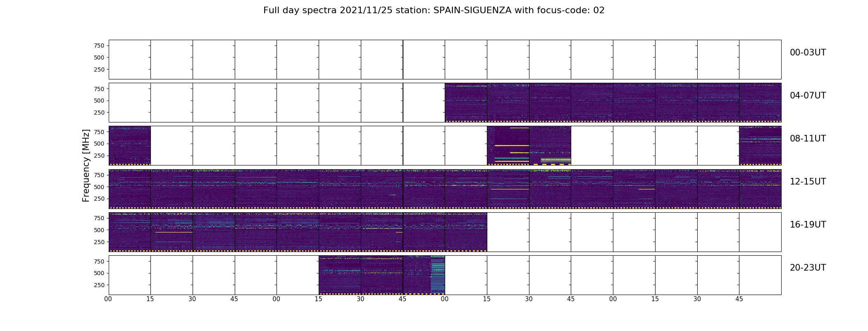Select the 12-15UT row label
Image resolution: width=868 pixels, height=331 pixels.
click(808, 182)
